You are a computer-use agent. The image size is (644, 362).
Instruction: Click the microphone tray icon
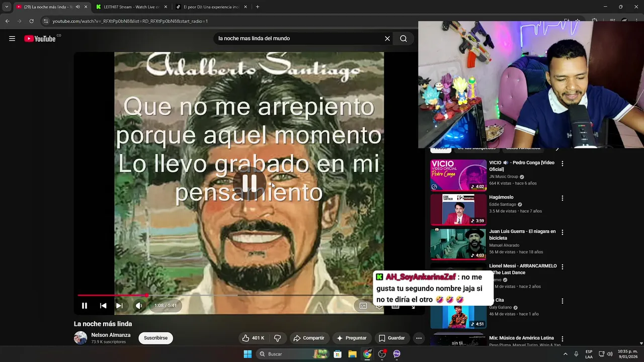coord(576,354)
